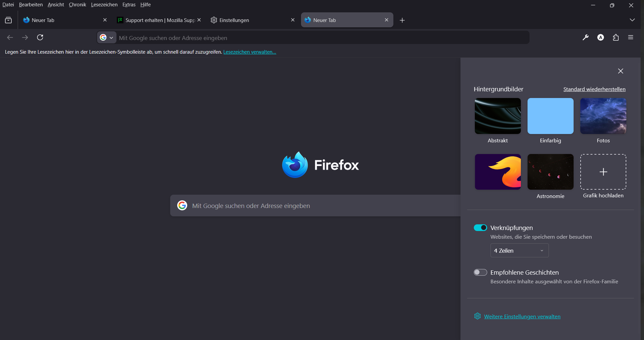Open the search engine selector in address bar
Screen dimensions: 644x340
[x=107, y=38]
